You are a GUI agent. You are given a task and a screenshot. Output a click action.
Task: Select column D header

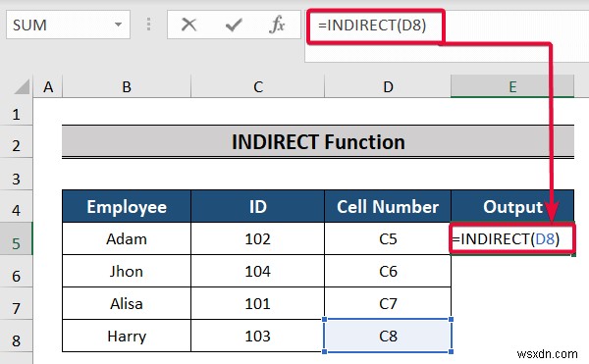[x=388, y=86]
